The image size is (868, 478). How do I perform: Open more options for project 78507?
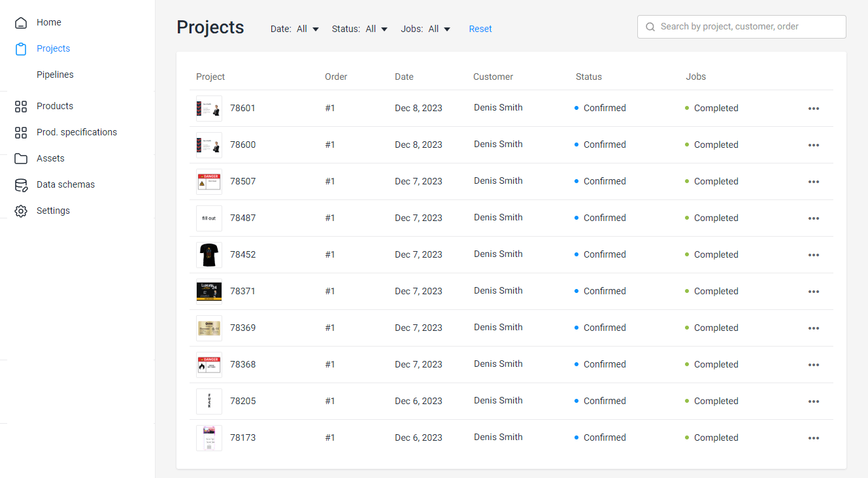tap(814, 182)
